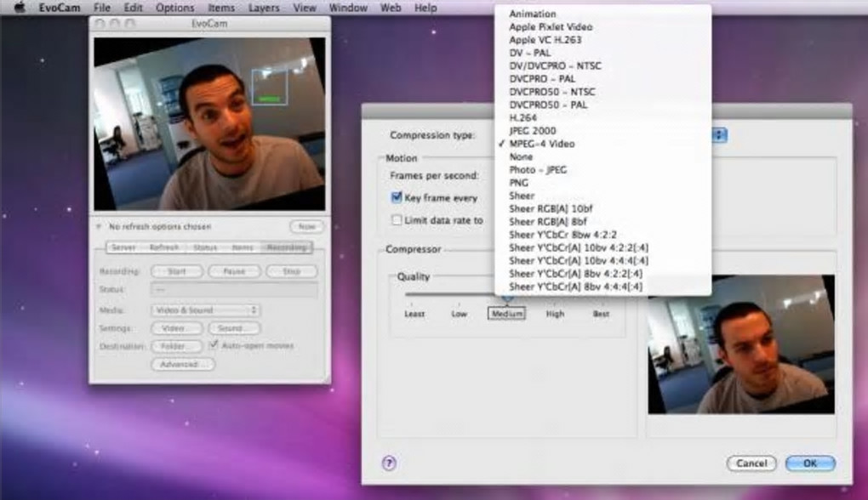Start recording in EvoCam

tap(177, 271)
